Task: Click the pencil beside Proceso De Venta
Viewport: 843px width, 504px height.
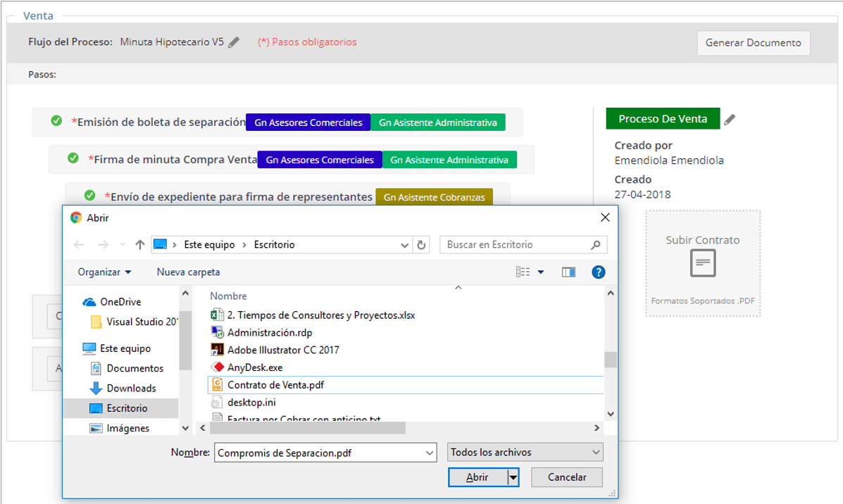Action: [x=730, y=119]
